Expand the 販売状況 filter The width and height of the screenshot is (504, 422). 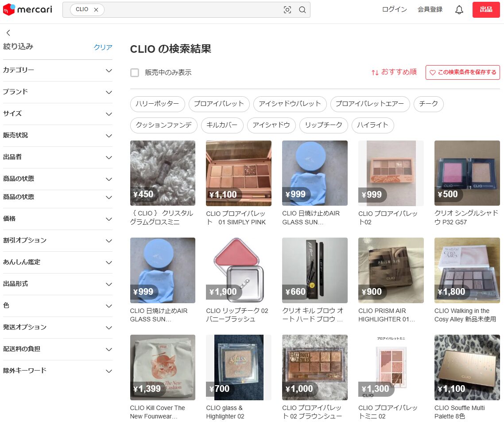pos(58,135)
